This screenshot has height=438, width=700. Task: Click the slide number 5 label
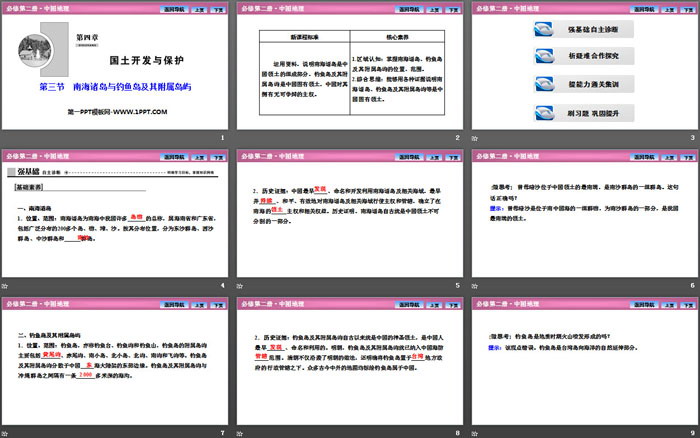coord(458,285)
